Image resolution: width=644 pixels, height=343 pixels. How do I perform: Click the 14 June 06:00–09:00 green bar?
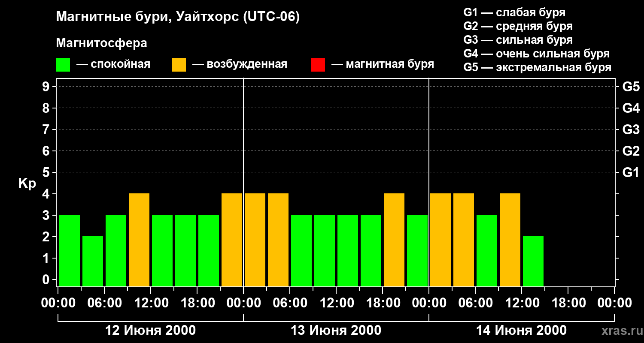(x=487, y=250)
